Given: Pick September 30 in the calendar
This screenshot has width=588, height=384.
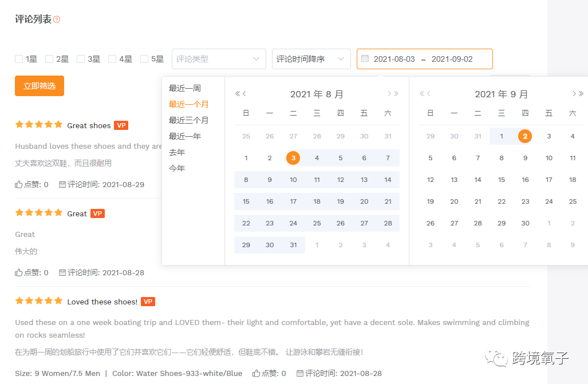Looking at the screenshot, I should (525, 223).
